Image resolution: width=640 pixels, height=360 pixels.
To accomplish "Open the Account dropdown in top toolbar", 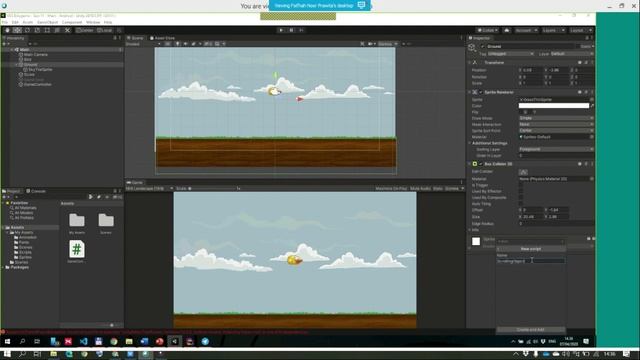I will tap(526, 30).
